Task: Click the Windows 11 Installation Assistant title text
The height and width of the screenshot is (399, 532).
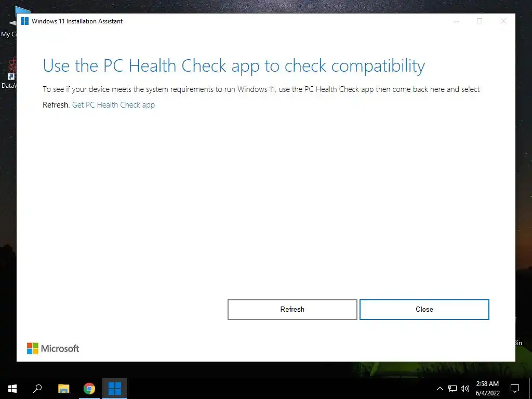Action: pyautogui.click(x=77, y=21)
